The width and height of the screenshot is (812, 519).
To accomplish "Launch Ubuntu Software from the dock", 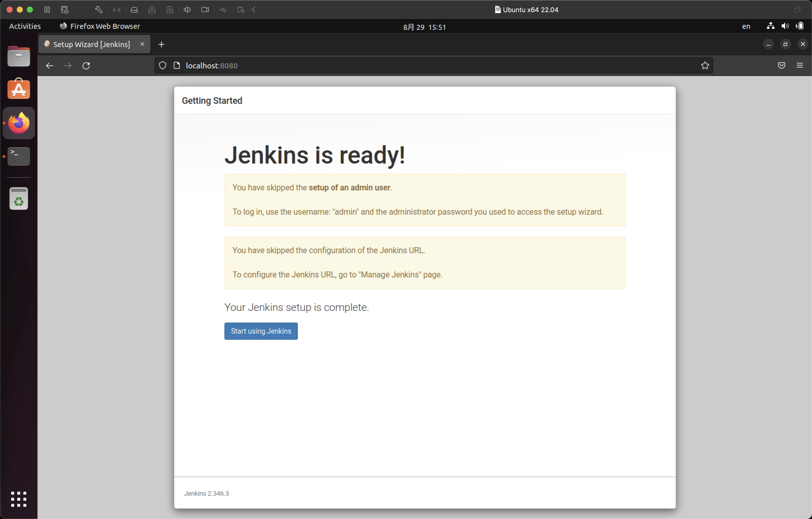I will coord(18,89).
